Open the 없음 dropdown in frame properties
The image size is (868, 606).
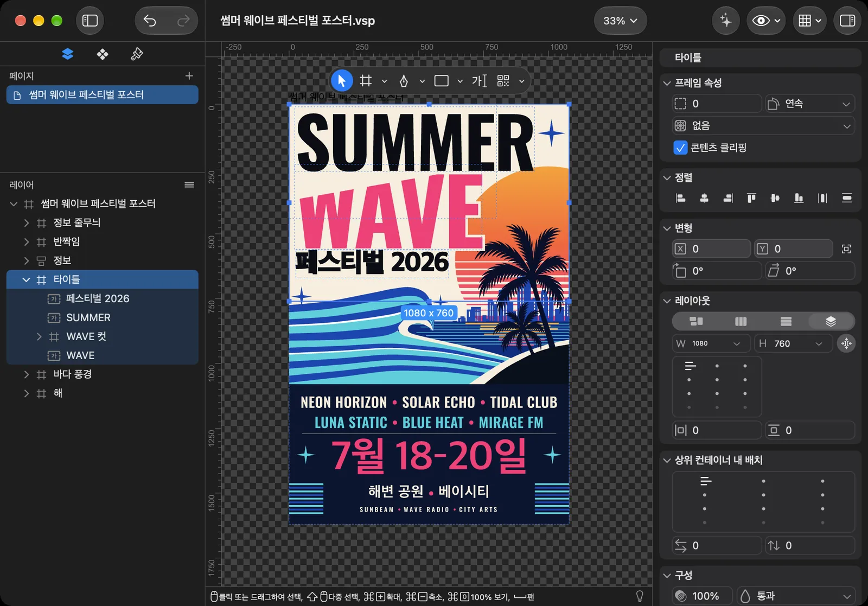tap(763, 126)
